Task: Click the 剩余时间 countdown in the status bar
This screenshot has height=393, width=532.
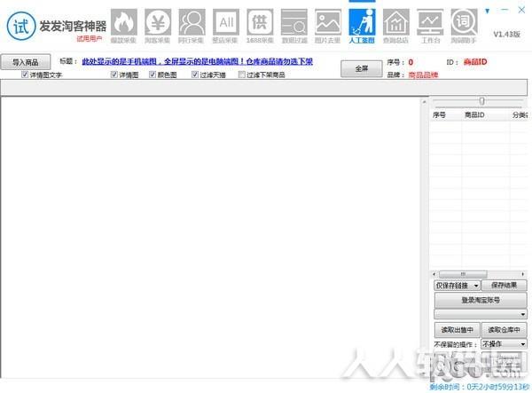Action: pyautogui.click(x=479, y=387)
